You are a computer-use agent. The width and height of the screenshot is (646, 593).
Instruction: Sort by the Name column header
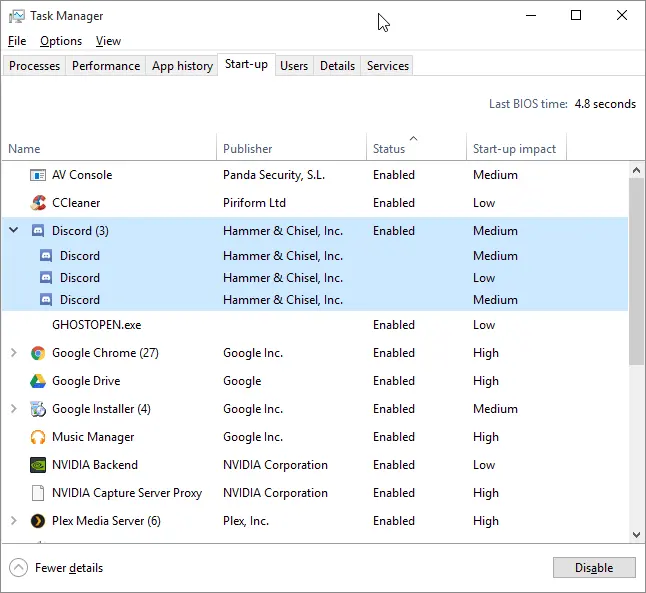tap(109, 147)
